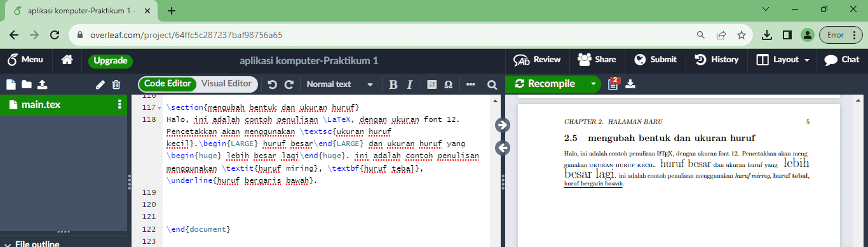This screenshot has height=247, width=868.
Task: Click the green Upgrade button
Action: point(111,61)
